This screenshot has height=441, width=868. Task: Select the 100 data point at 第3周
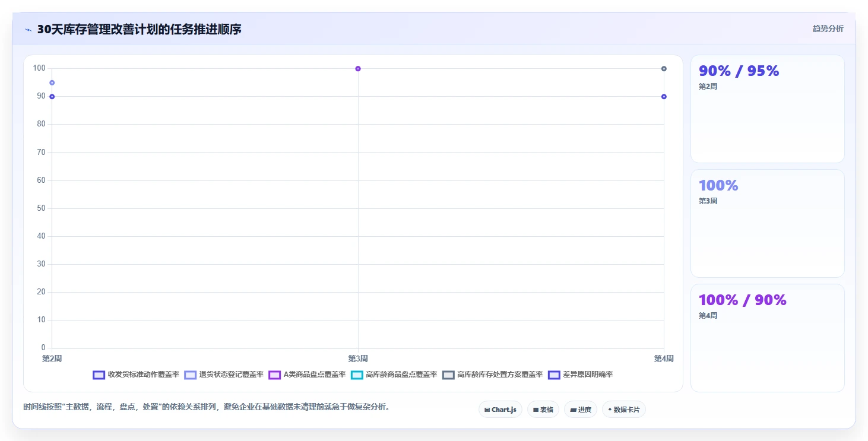tap(358, 68)
